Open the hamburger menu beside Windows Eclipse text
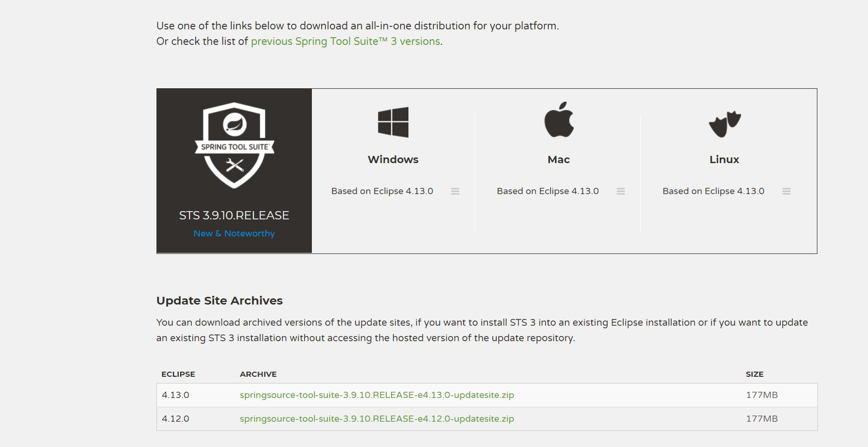This screenshot has width=868, height=447. point(455,191)
